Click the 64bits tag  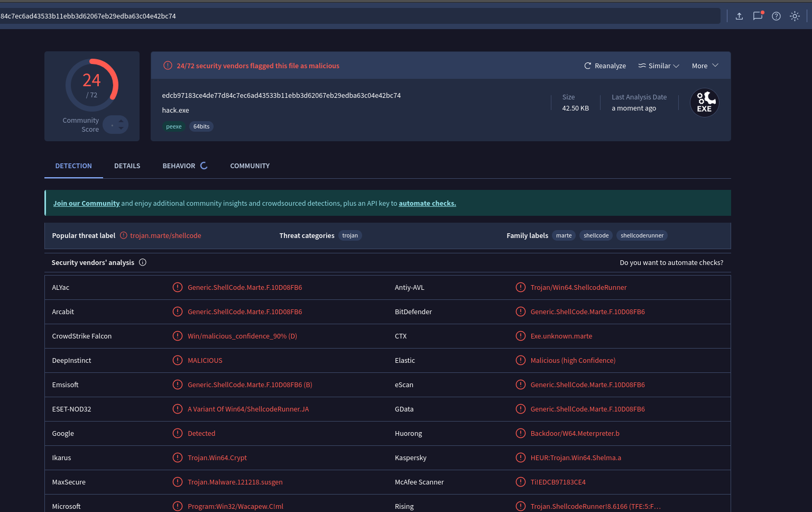coord(201,126)
